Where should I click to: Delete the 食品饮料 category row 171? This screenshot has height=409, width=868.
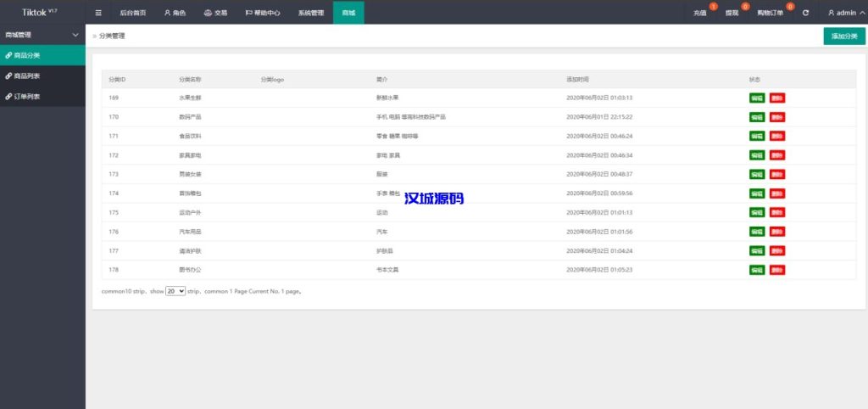(x=777, y=137)
